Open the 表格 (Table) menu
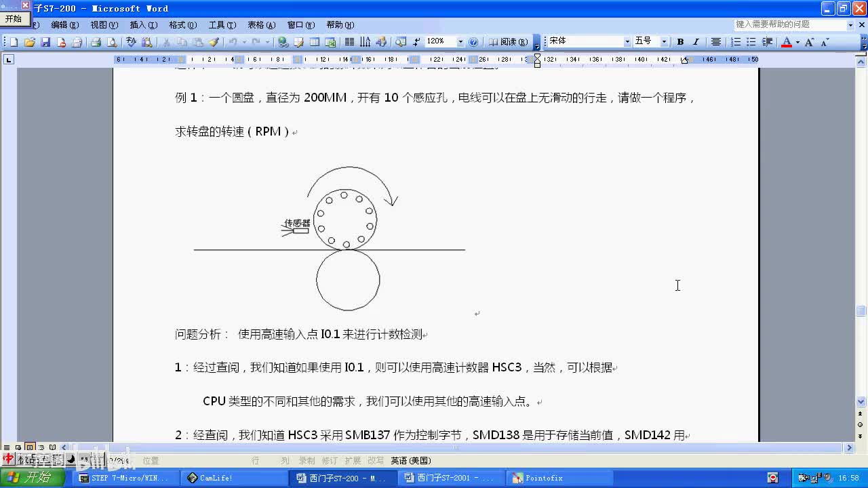The height and width of the screenshot is (488, 868). point(261,25)
